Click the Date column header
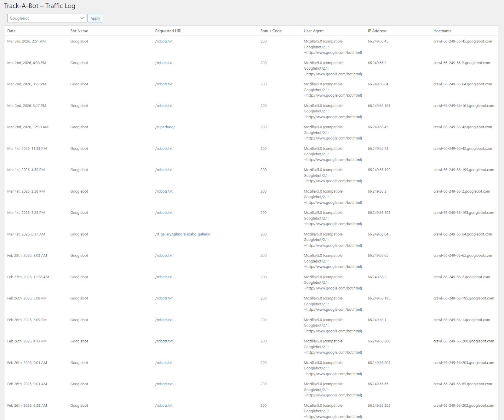 tap(11, 31)
